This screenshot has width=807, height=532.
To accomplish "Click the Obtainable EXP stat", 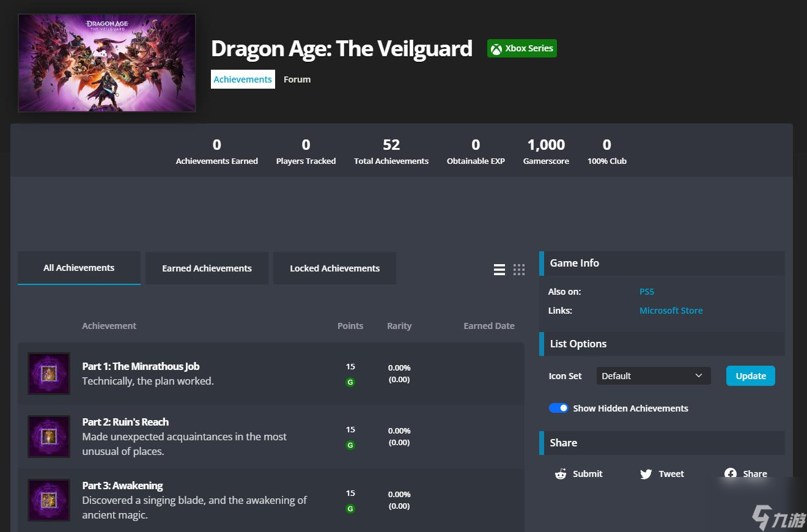I will (x=476, y=152).
